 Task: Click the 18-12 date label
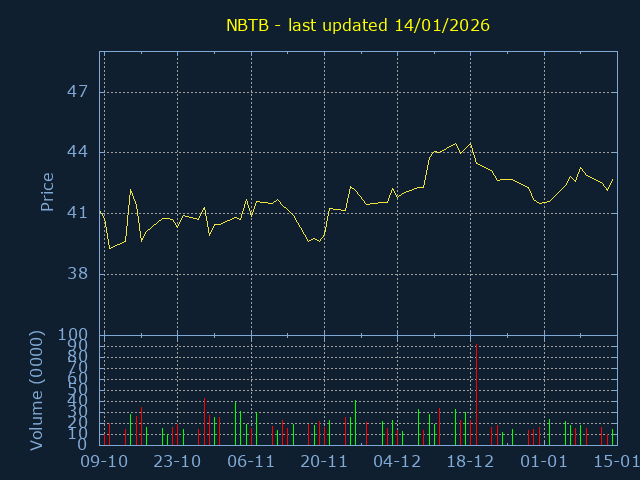point(471,462)
